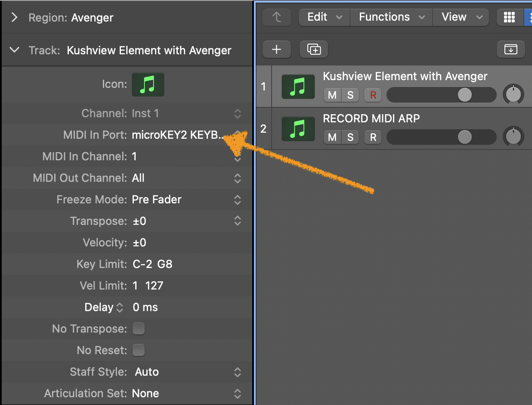532x405 pixels.
Task: Mute the RECORD MIDI ARP track
Action: pos(332,137)
